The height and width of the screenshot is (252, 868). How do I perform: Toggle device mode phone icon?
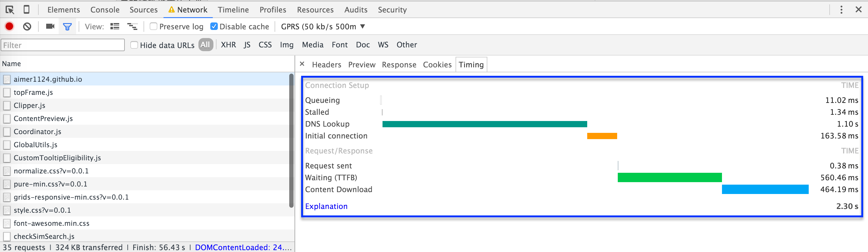pyautogui.click(x=26, y=10)
